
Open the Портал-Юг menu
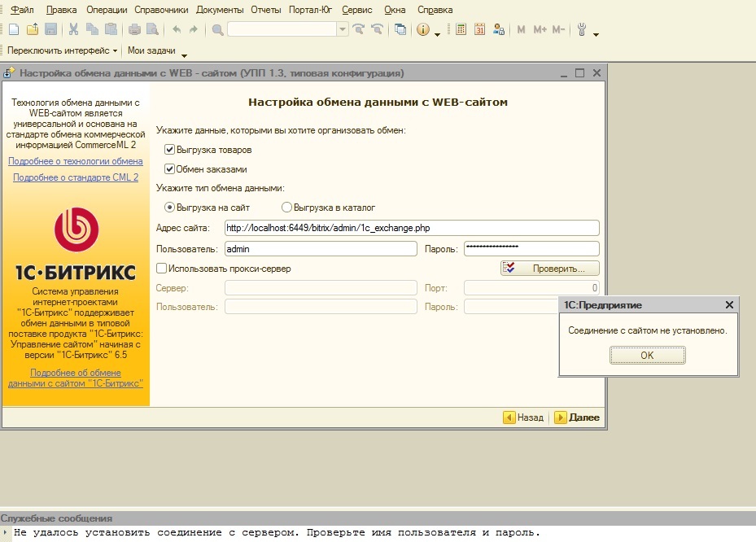[311, 10]
